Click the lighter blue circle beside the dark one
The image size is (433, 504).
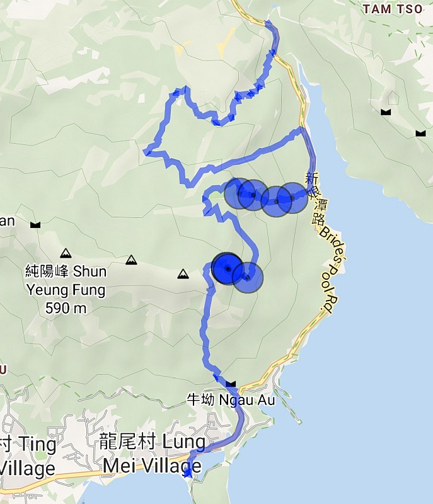pos(248,277)
